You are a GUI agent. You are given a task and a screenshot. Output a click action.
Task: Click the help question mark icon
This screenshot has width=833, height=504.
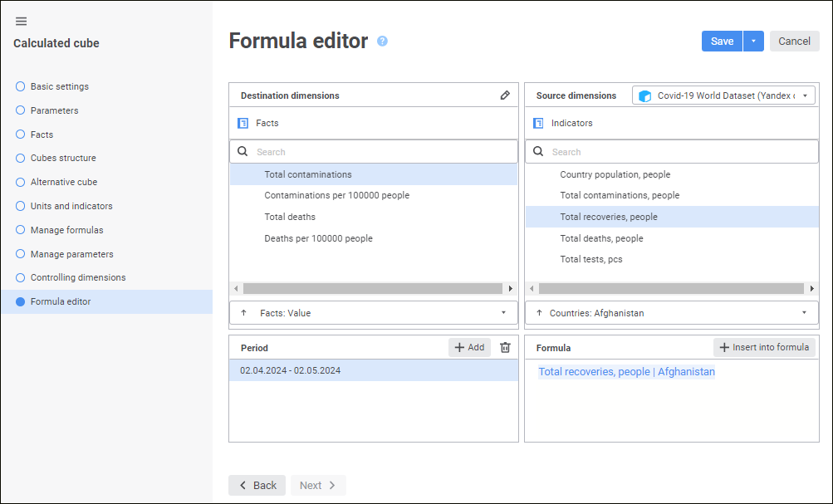coord(382,41)
